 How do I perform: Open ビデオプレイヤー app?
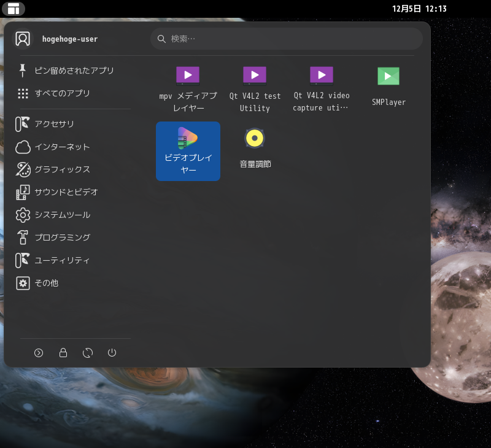click(188, 151)
